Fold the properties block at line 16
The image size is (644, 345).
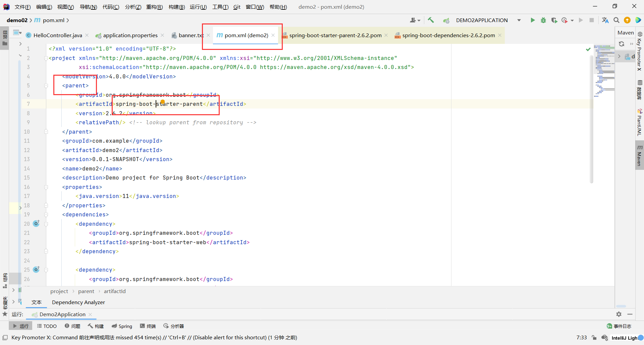tap(46, 187)
